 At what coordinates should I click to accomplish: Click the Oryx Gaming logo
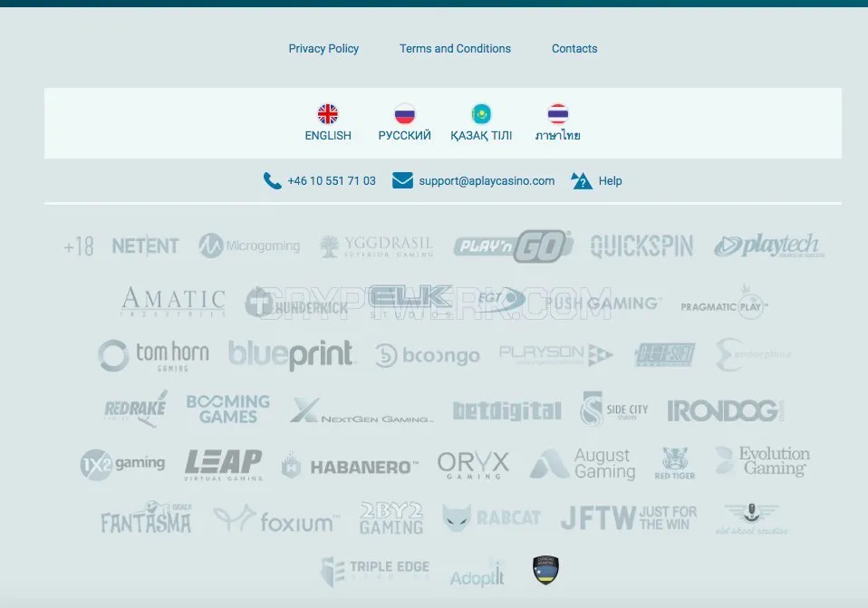473,465
